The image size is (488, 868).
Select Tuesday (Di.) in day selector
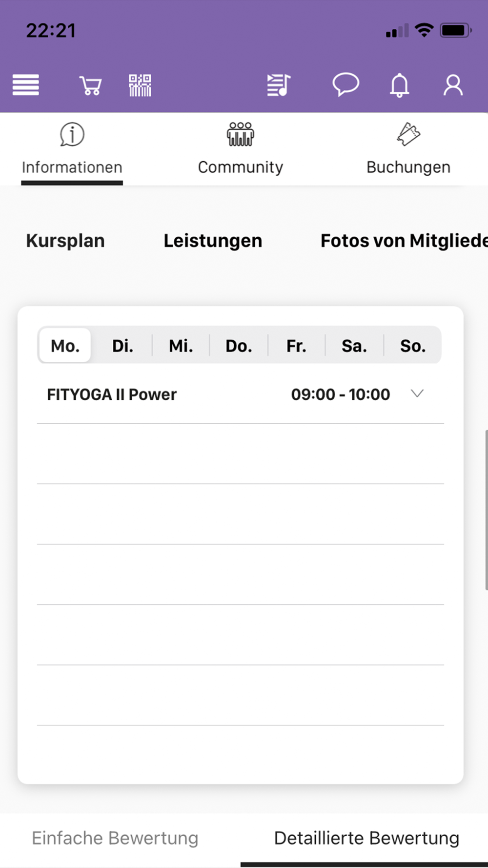tap(122, 346)
